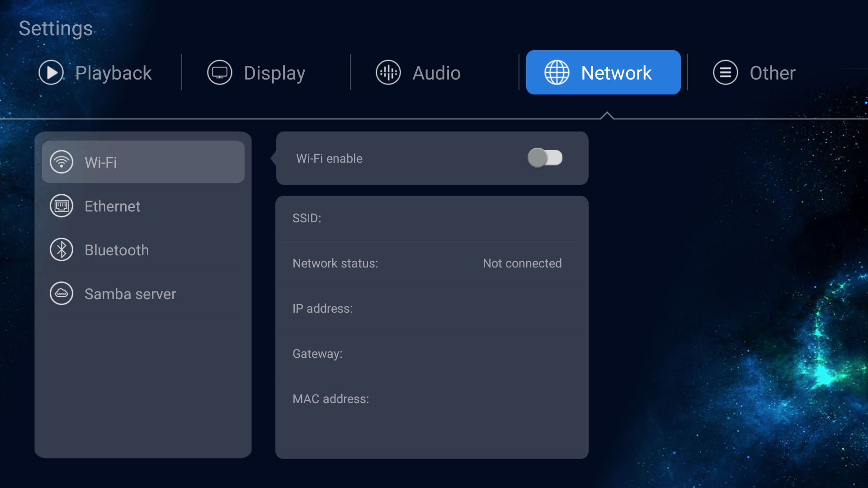This screenshot has height=488, width=868.
Task: Click the Wi-Fi enable label
Action: [x=329, y=159]
